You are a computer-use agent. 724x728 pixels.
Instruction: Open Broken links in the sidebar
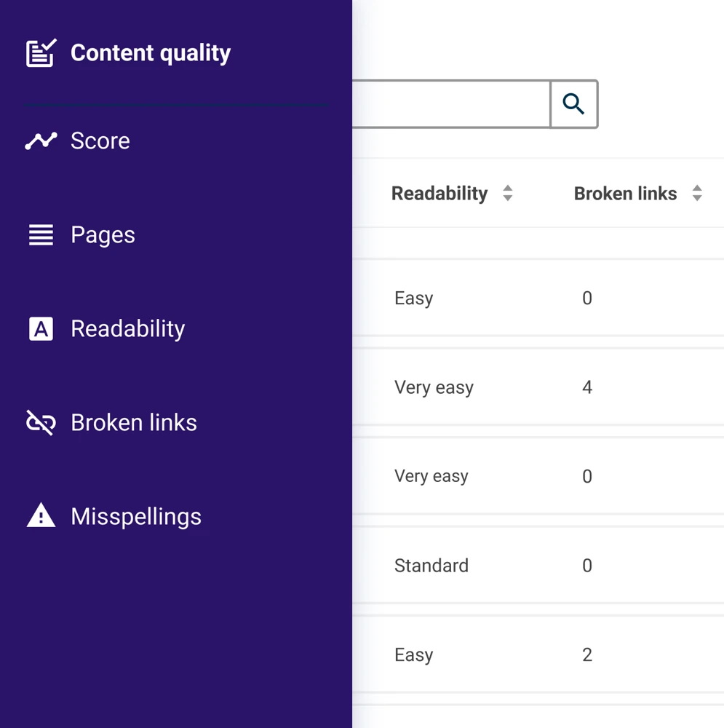point(134,423)
